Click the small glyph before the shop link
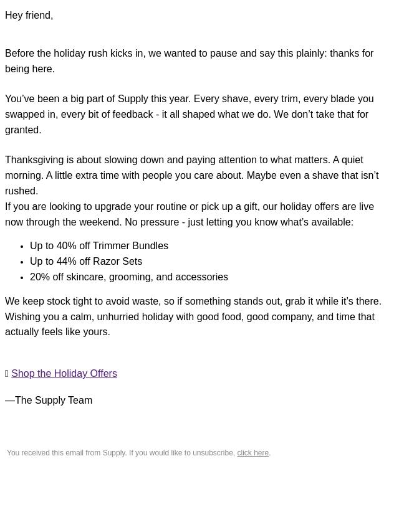The height and width of the screenshot is (532, 399). point(7,374)
